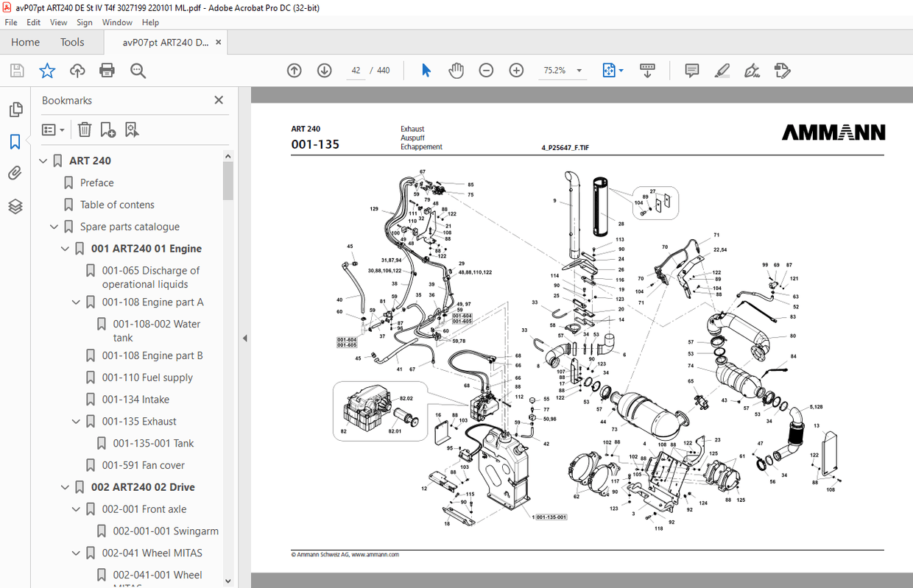
Task: Toggle the Attachments panel
Action: (15, 172)
